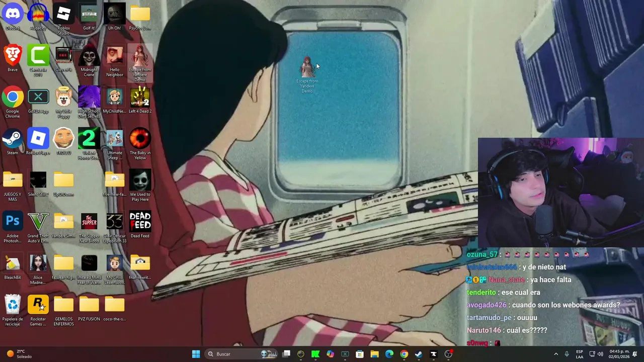The image size is (644, 362).
Task: Select Escape from Yandere Demo icon over airplane window
Action: (x=307, y=74)
